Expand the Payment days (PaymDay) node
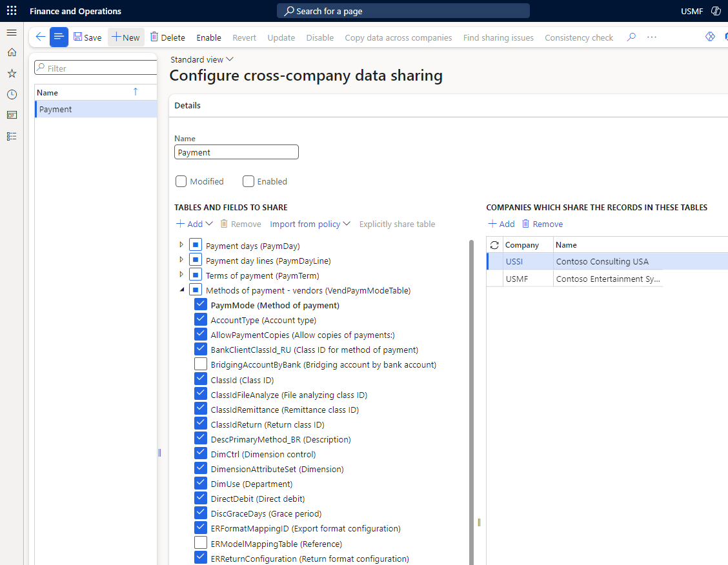The height and width of the screenshot is (565, 728). click(x=181, y=245)
